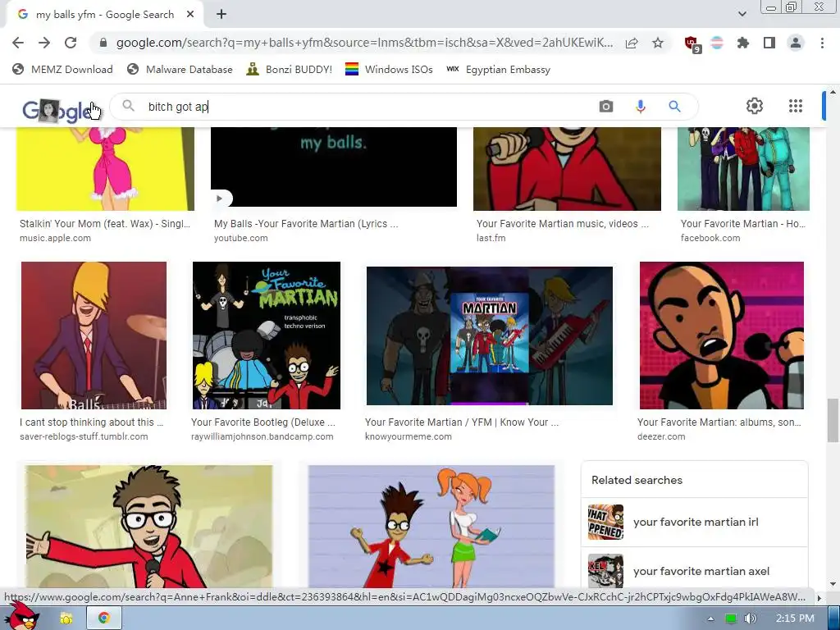Toggle the browser side panel
Image resolution: width=840 pixels, height=630 pixels.
click(769, 43)
